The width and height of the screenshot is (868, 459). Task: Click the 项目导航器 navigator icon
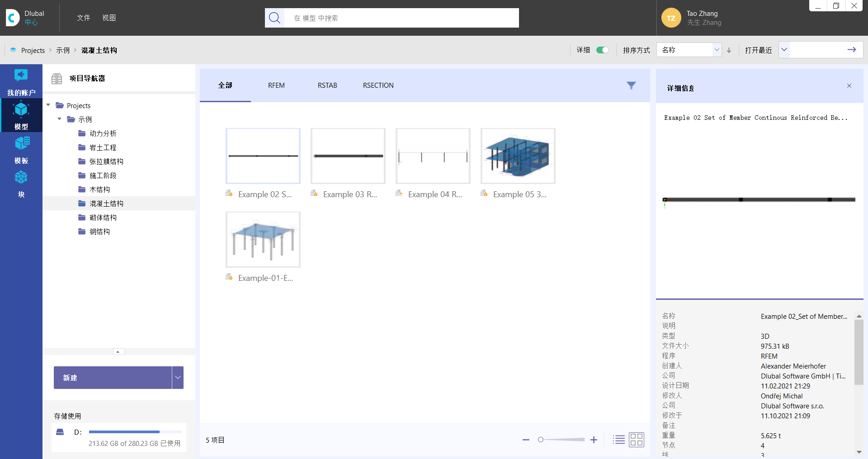pyautogui.click(x=57, y=79)
